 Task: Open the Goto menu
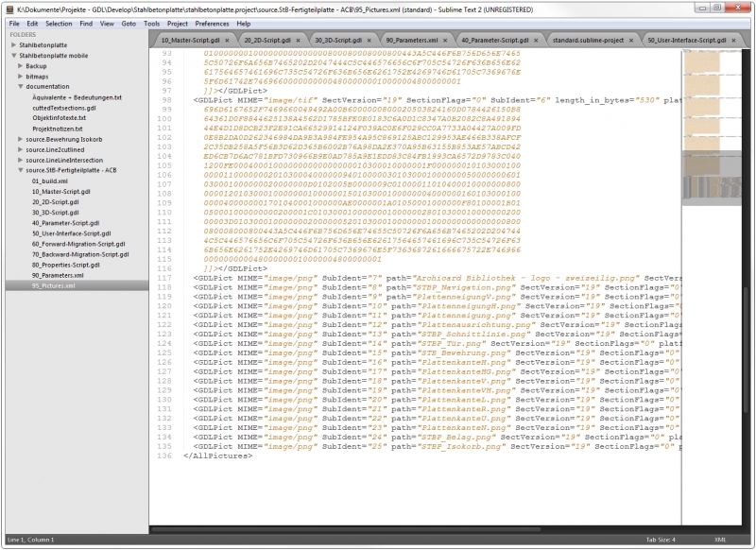click(x=129, y=23)
